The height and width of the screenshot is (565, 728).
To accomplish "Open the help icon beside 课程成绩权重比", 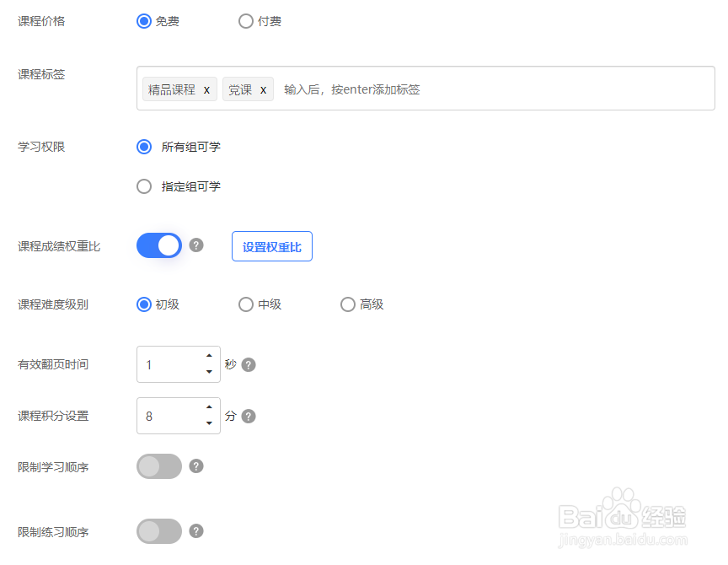I will coord(195,245).
